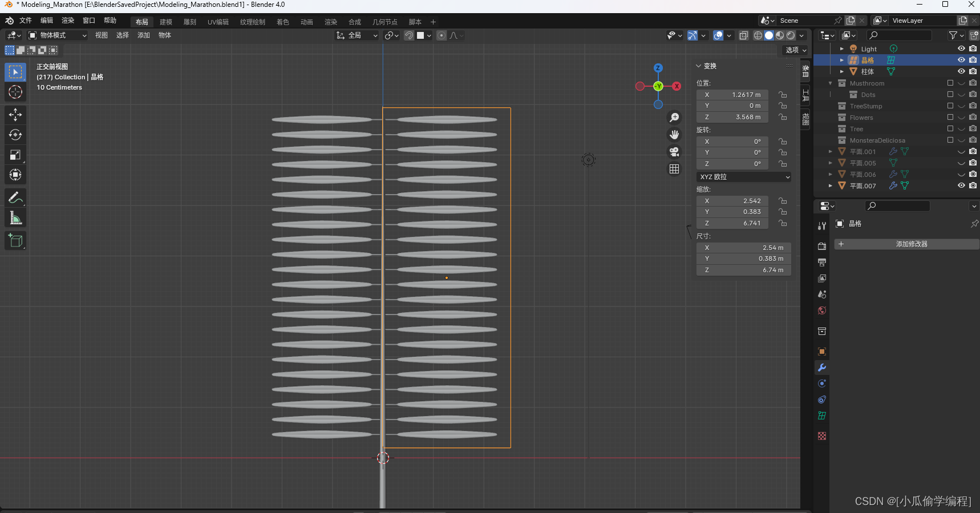Click the zoom view magnifier icon

(674, 118)
